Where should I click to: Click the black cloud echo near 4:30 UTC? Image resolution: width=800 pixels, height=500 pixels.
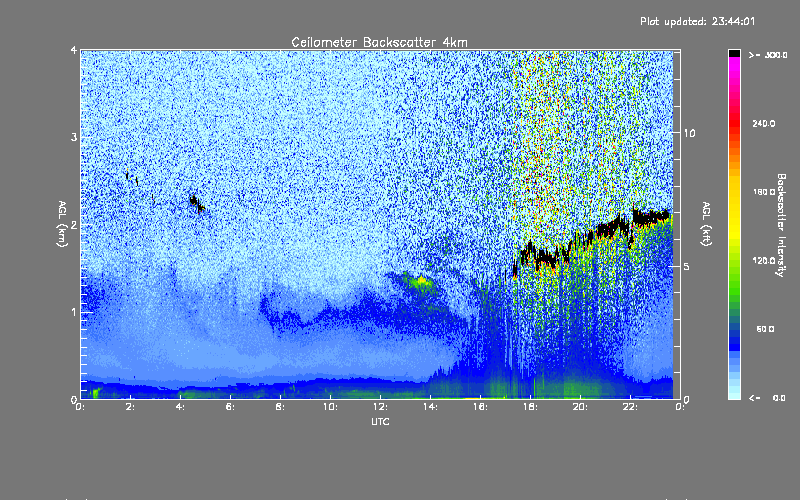point(196,203)
